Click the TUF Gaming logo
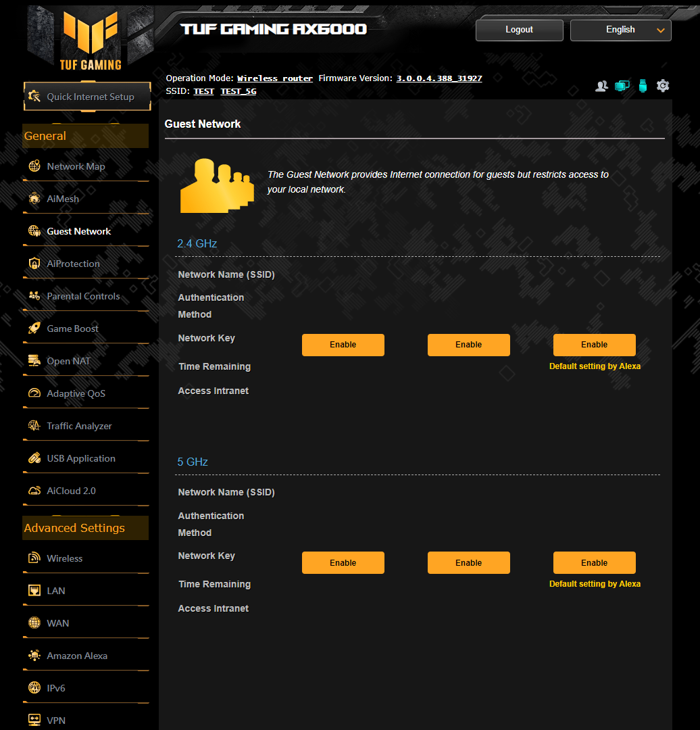The image size is (700, 730). click(x=91, y=41)
